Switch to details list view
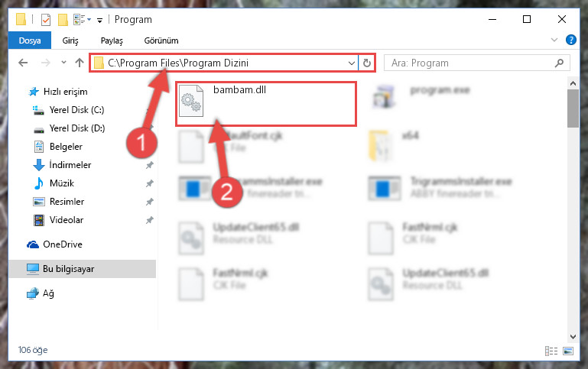The height and width of the screenshot is (369, 588). 551,351
